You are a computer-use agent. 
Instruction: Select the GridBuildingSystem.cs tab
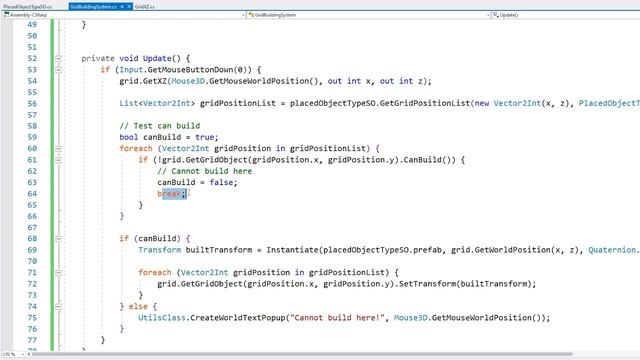click(x=93, y=7)
